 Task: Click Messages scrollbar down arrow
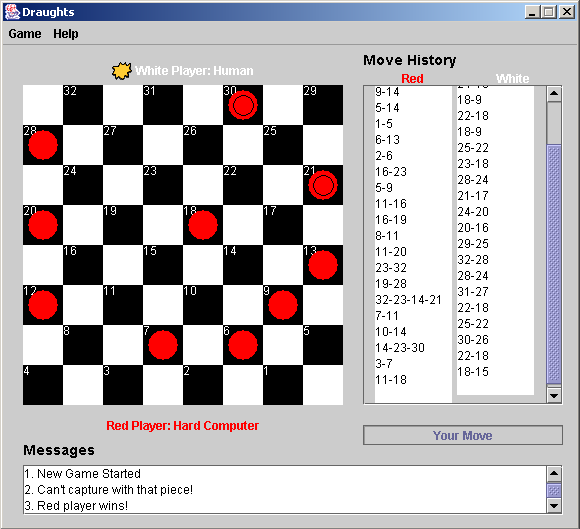pos(554,506)
